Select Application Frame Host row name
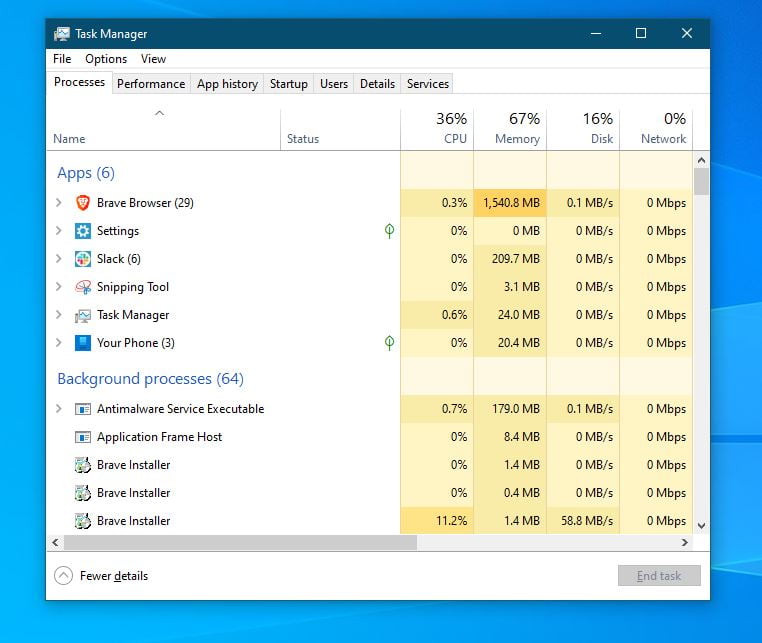The image size is (762, 643). (x=159, y=437)
